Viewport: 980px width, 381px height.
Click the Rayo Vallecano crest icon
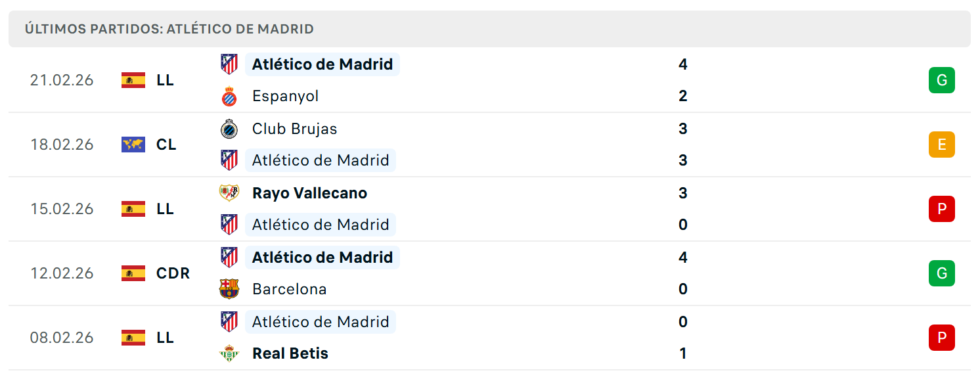pos(229,193)
